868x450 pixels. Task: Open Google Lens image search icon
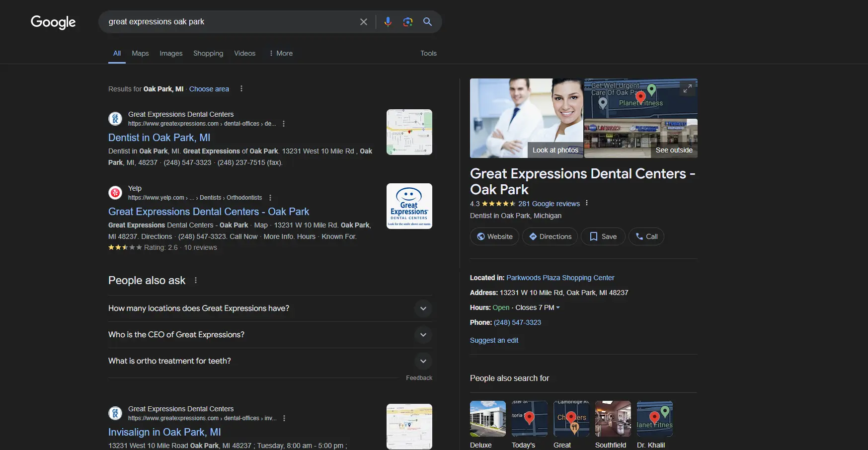coord(408,22)
